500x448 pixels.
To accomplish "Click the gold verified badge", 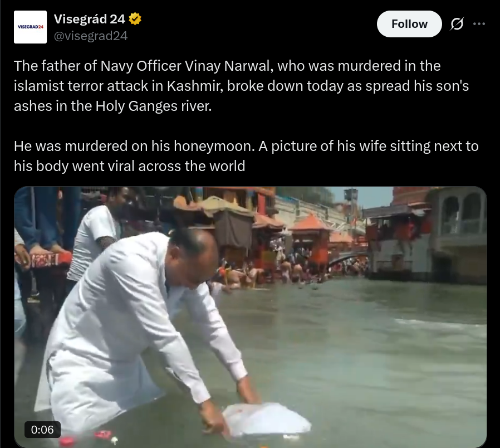I will (135, 19).
